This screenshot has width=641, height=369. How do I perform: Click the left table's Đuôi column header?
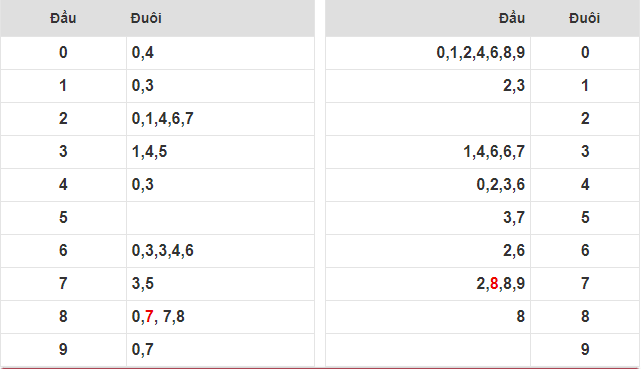[146, 18]
